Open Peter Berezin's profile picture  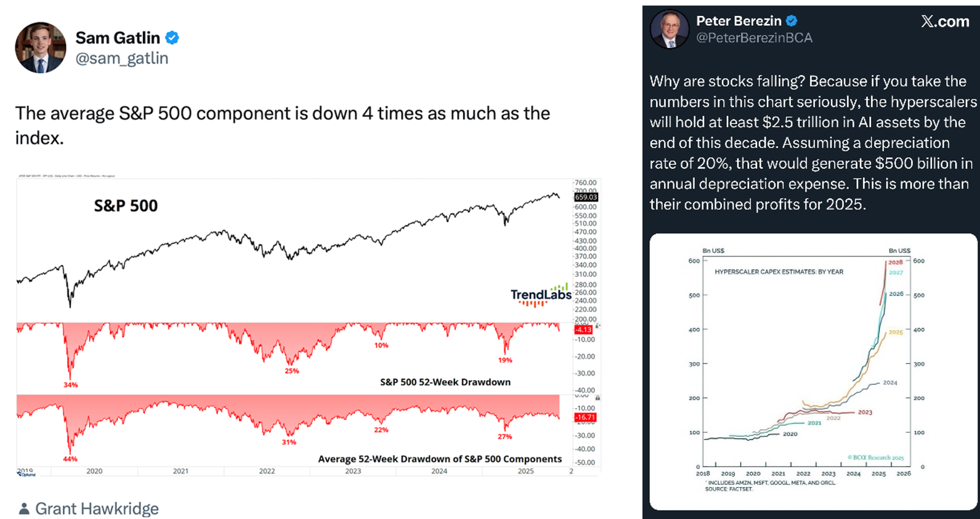[670, 29]
